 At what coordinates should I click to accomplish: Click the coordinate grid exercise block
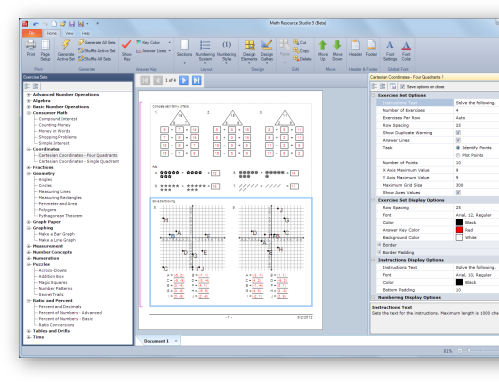tap(231, 252)
